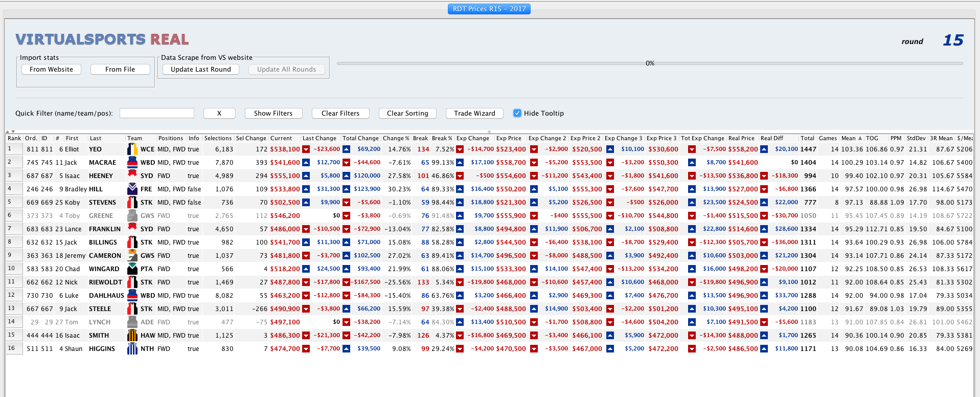Sort by the Team column header

pyautogui.click(x=141, y=138)
